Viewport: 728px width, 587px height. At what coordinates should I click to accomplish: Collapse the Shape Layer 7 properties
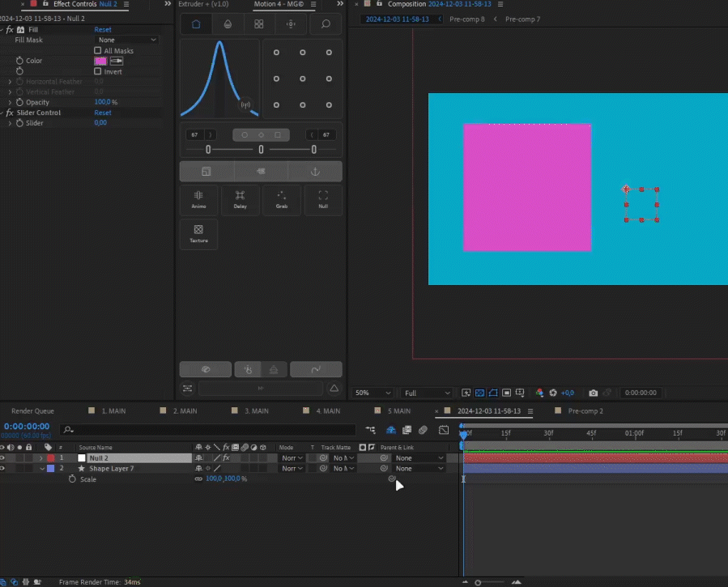pos(42,469)
